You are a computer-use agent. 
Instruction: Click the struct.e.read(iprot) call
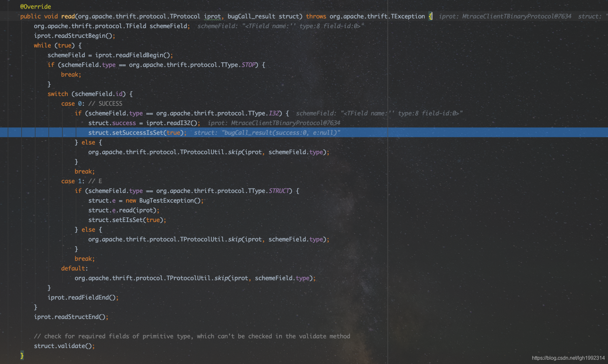tap(124, 210)
